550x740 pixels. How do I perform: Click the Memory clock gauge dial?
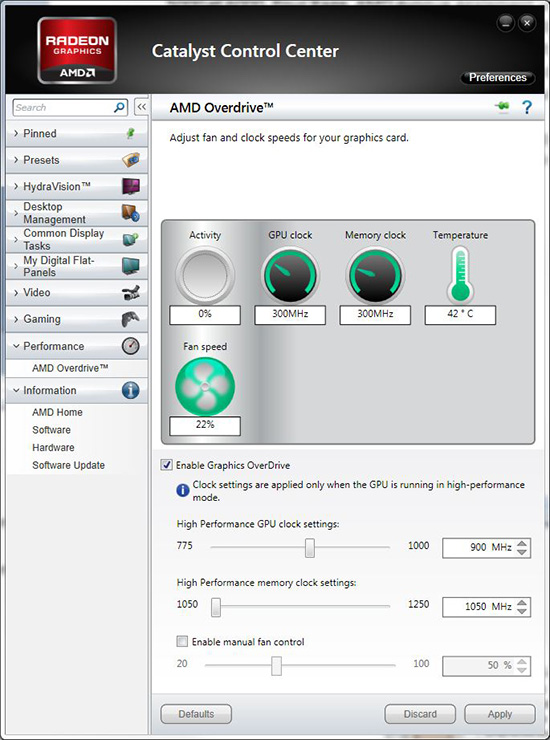pos(375,275)
